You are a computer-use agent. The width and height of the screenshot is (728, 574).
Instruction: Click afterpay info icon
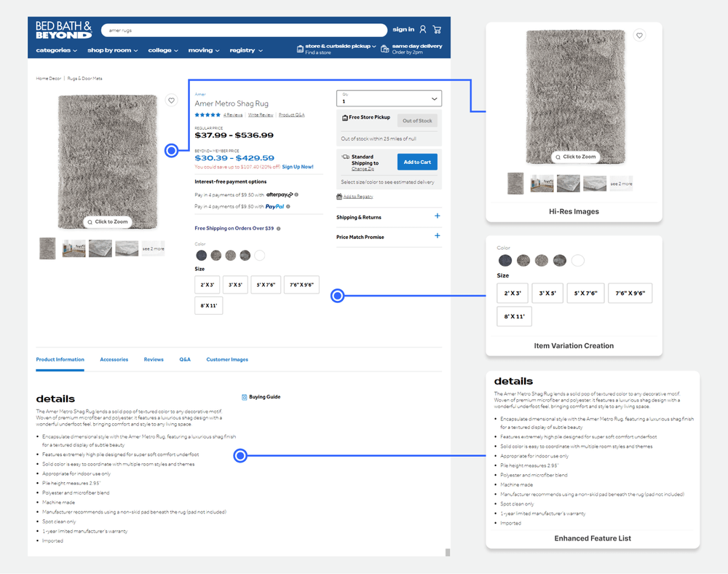pyautogui.click(x=296, y=194)
